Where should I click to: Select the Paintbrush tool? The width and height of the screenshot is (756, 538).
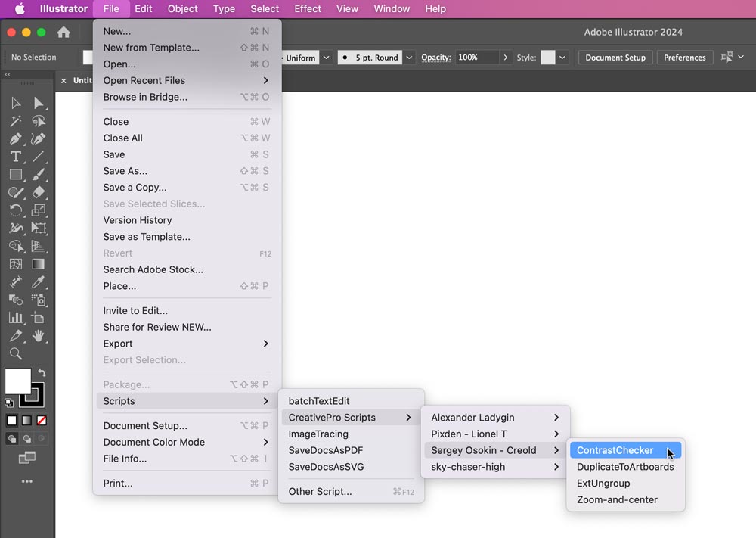[38, 175]
